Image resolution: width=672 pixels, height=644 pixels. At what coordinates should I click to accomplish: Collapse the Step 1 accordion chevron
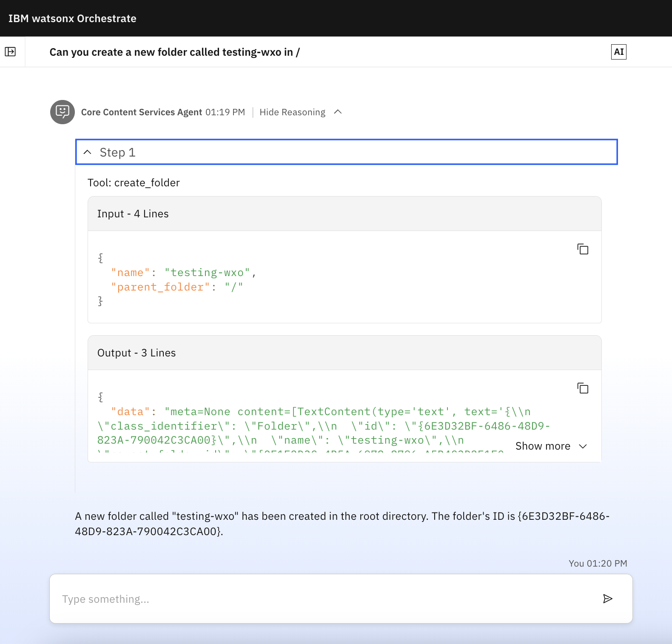coord(88,152)
